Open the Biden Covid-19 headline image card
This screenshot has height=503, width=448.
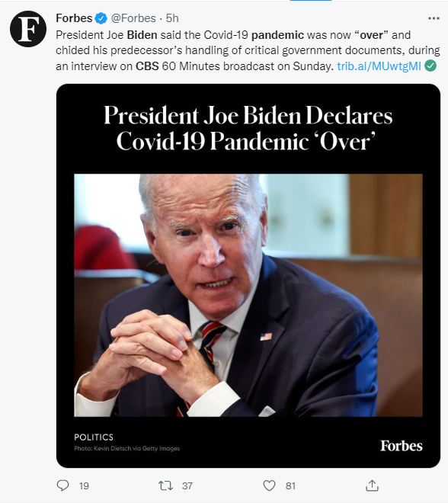[x=248, y=276]
